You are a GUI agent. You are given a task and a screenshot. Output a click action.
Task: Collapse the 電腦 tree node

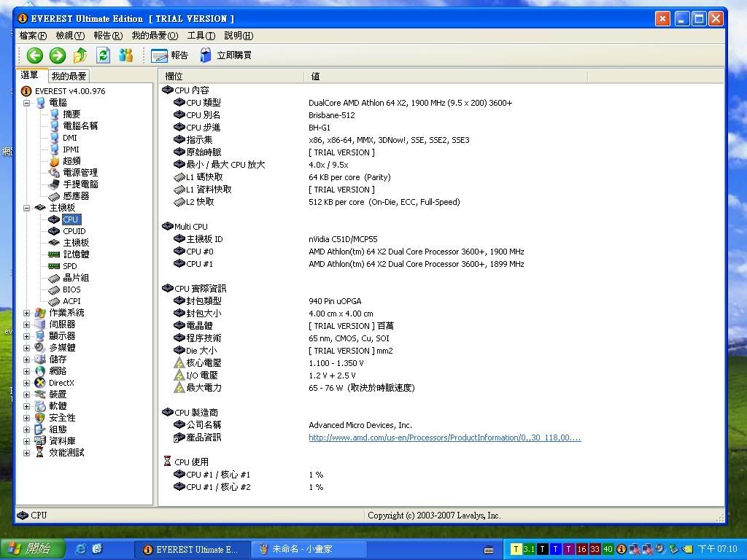(x=27, y=103)
